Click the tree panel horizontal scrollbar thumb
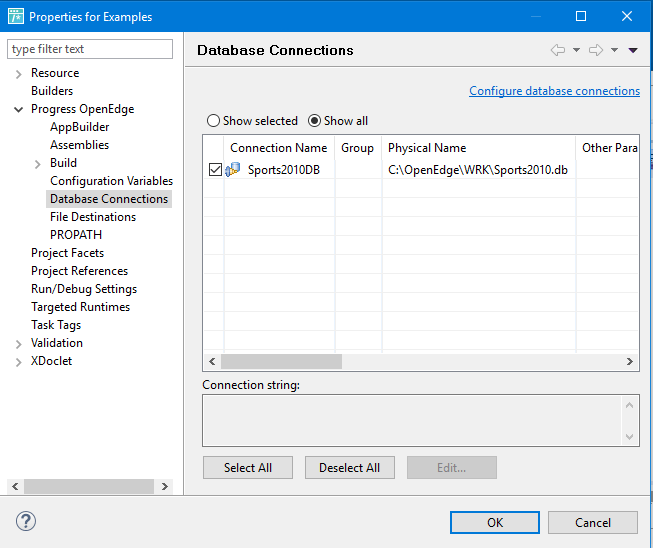 pos(89,486)
